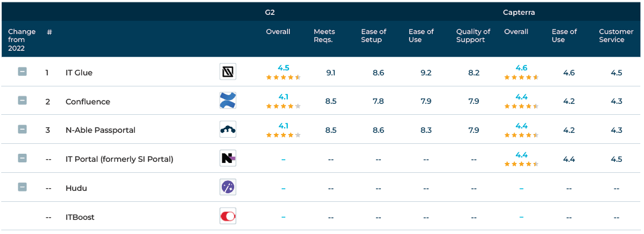Open the IT Glue 4.5 G2 overall score
This screenshot has width=644, height=234.
(283, 68)
